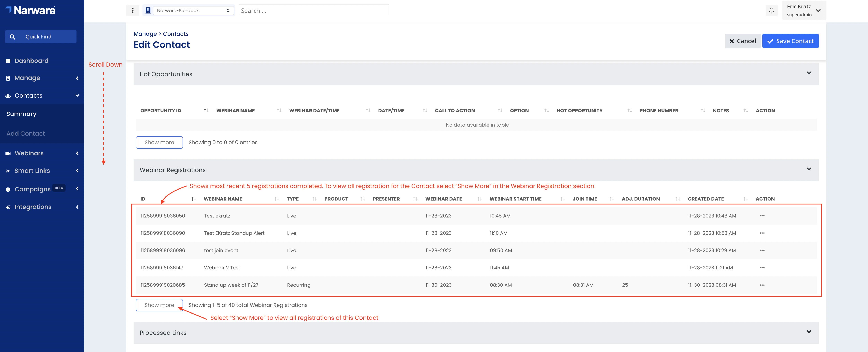Open the Narware-Sandbox account dropdown
Viewport: 868px width, 352px height.
[193, 10]
